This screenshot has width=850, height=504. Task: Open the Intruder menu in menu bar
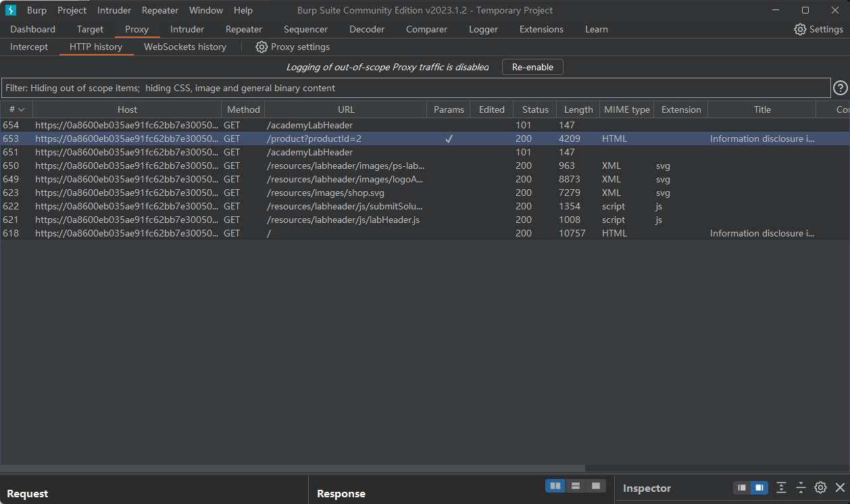point(114,10)
